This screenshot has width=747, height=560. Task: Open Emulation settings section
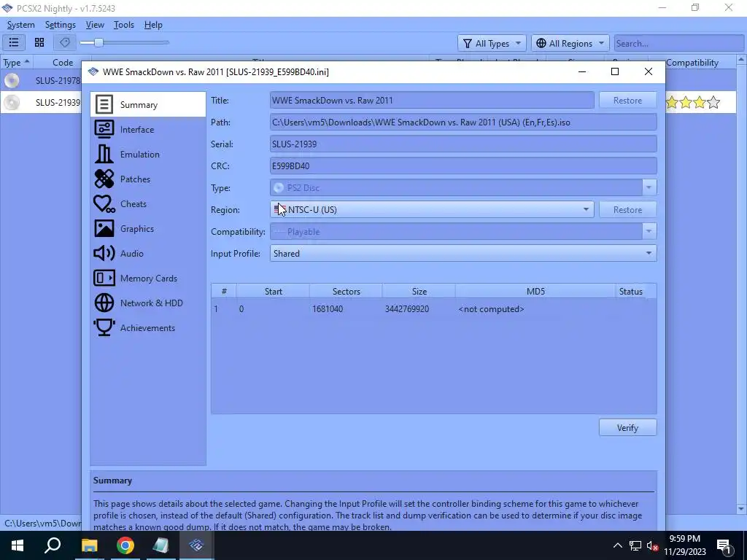tap(147, 155)
